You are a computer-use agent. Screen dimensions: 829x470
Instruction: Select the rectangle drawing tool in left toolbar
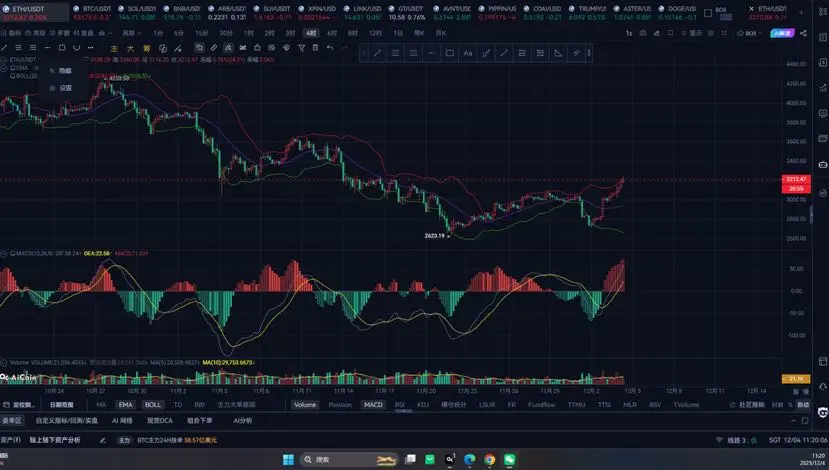coord(62,48)
